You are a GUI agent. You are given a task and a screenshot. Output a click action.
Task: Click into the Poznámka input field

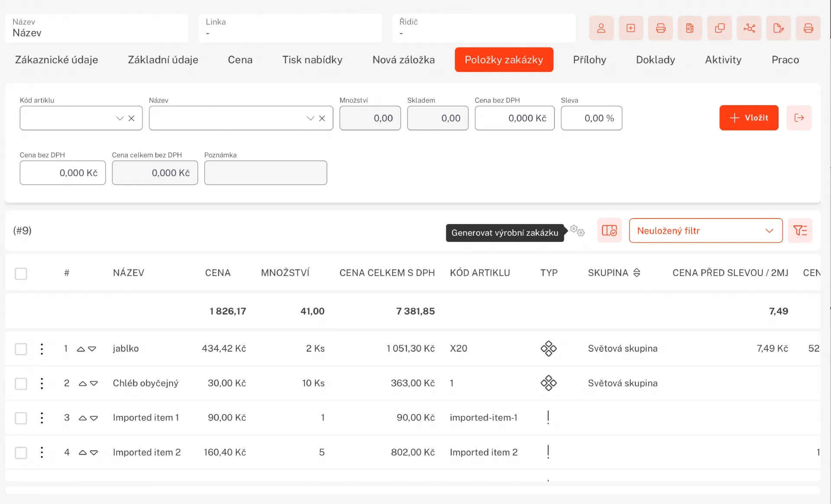tap(265, 173)
